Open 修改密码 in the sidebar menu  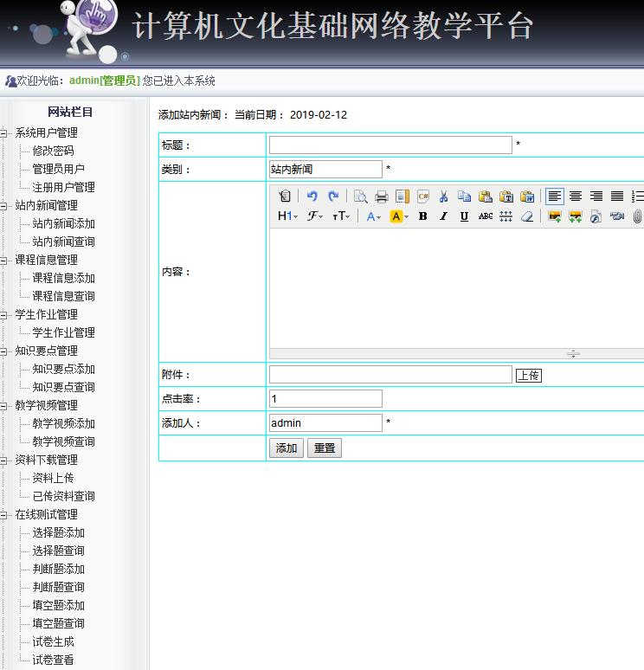53,151
